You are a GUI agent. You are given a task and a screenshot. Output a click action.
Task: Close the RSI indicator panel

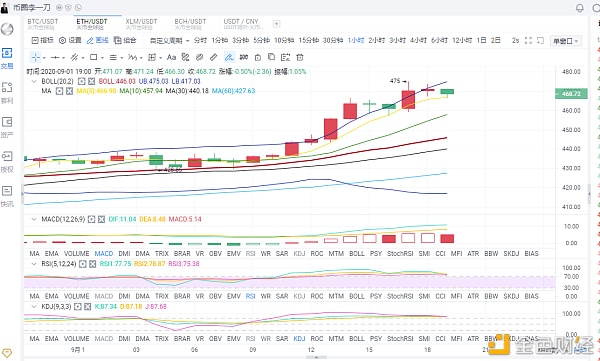(x=93, y=264)
